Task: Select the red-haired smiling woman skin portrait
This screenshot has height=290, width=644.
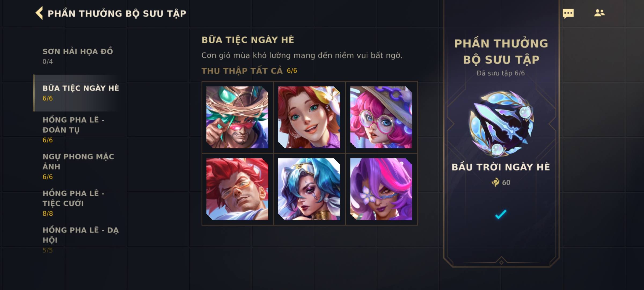Action: (x=309, y=117)
